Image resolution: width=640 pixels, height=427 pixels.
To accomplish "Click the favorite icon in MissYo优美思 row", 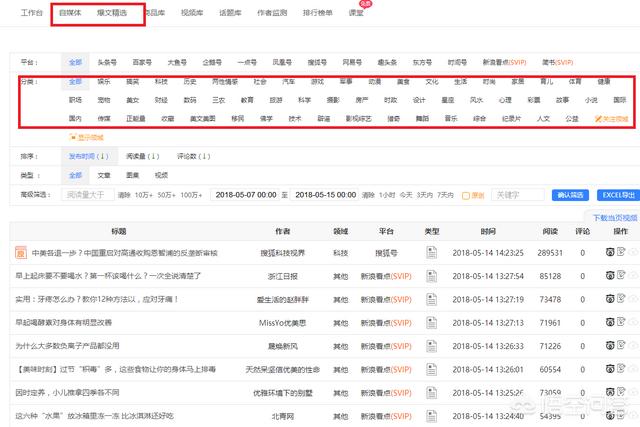I will pos(622,323).
